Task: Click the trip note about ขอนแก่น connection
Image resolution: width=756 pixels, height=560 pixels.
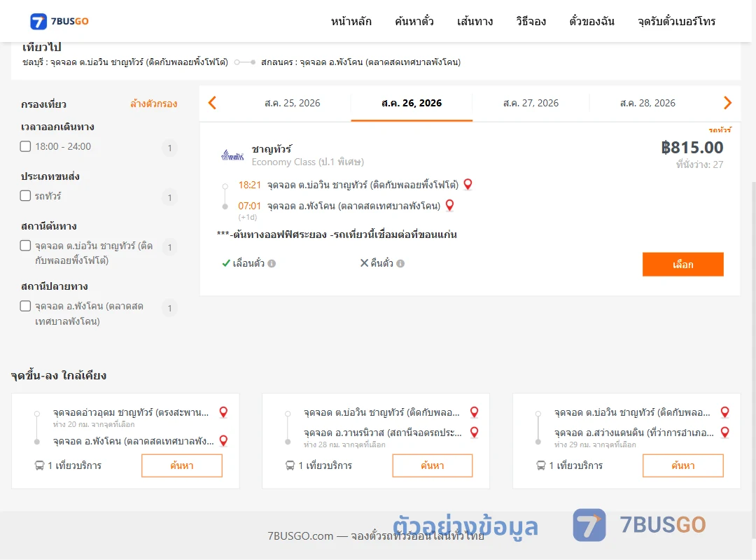Action: [337, 235]
